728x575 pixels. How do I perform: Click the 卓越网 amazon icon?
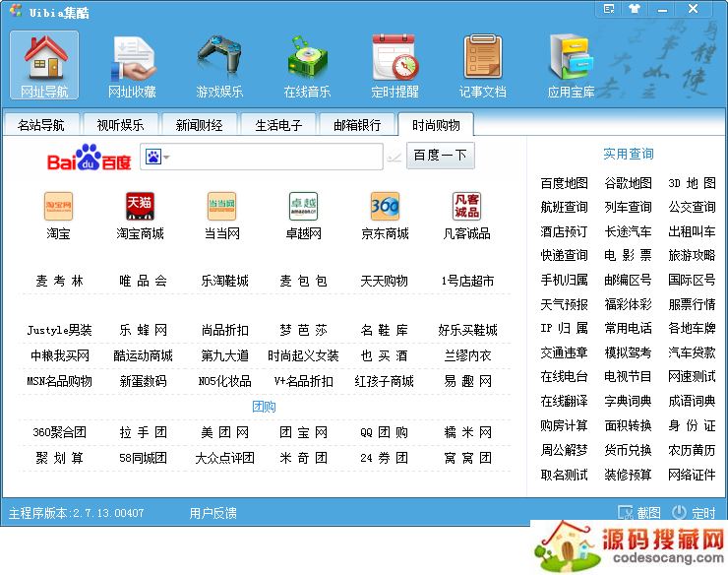point(303,206)
